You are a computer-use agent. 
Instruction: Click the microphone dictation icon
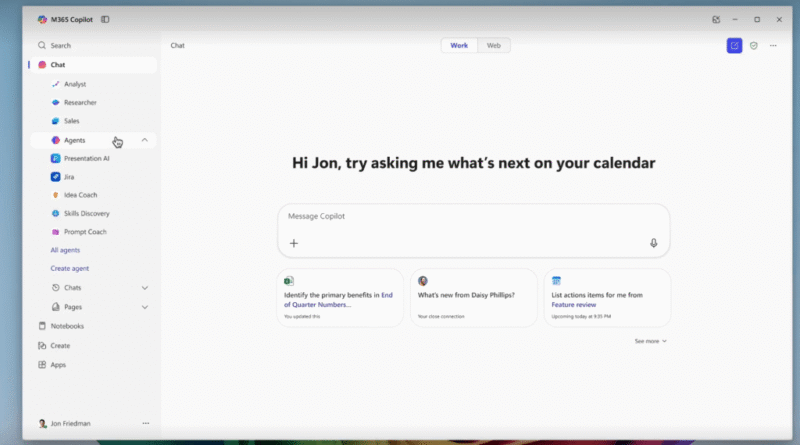click(x=654, y=243)
